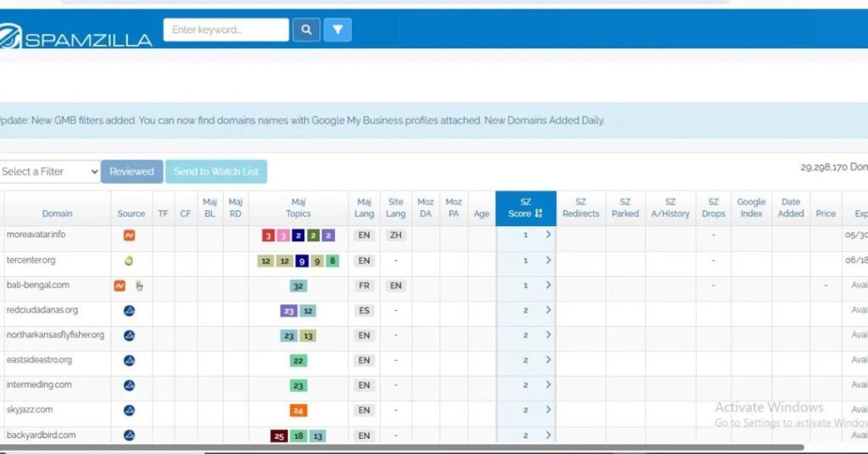Click orange topic badge 24 for skyjazz.com
The height and width of the screenshot is (454, 868).
coord(298,410)
